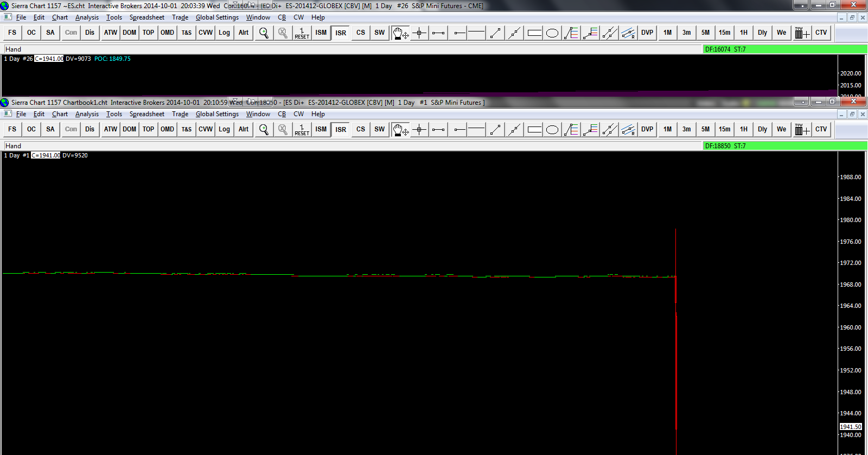Toggle ISR in the lower Chartbook1 toolbar
This screenshot has height=455, width=868.
tap(341, 129)
